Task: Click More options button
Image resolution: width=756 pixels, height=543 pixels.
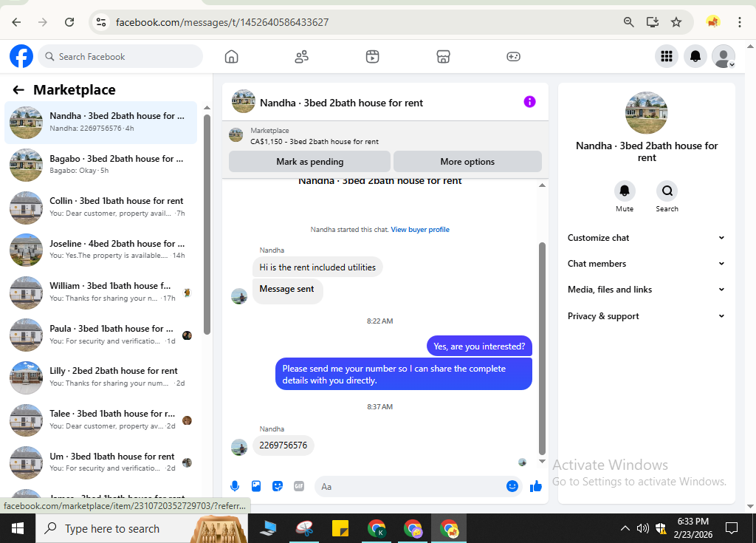Action: (x=467, y=162)
